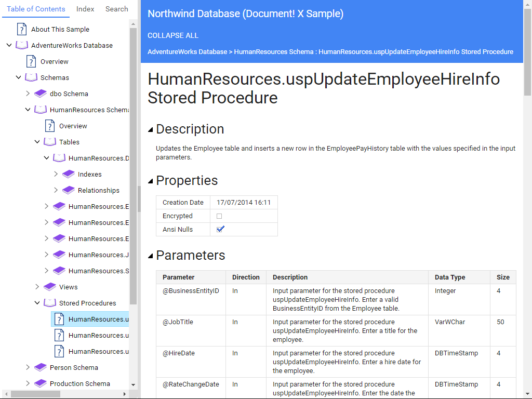Click the @BusinessEntityID parameter cell
532x399 pixels.
[x=191, y=300]
